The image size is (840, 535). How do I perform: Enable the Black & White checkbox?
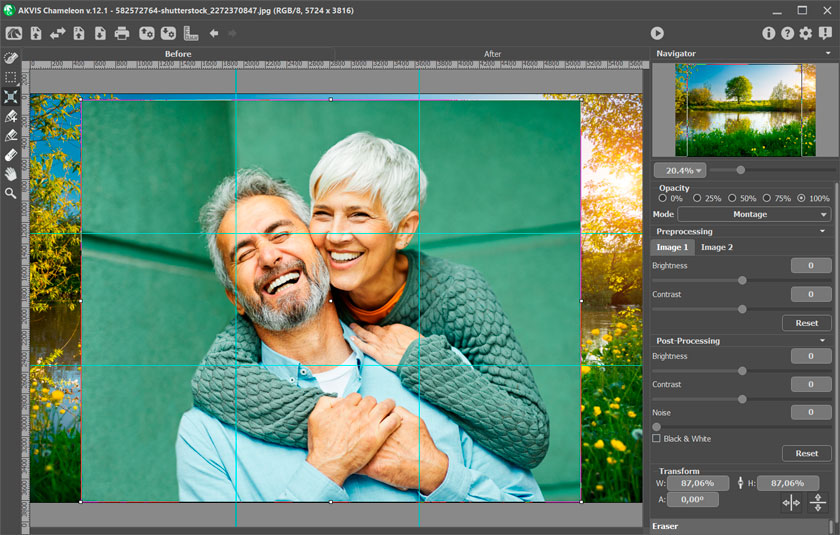[656, 438]
